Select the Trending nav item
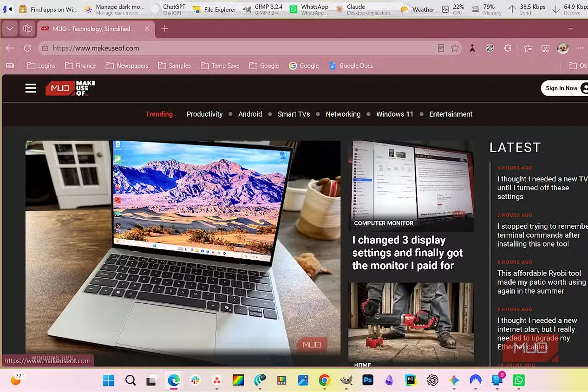Image resolution: width=588 pixels, height=392 pixels. (159, 114)
